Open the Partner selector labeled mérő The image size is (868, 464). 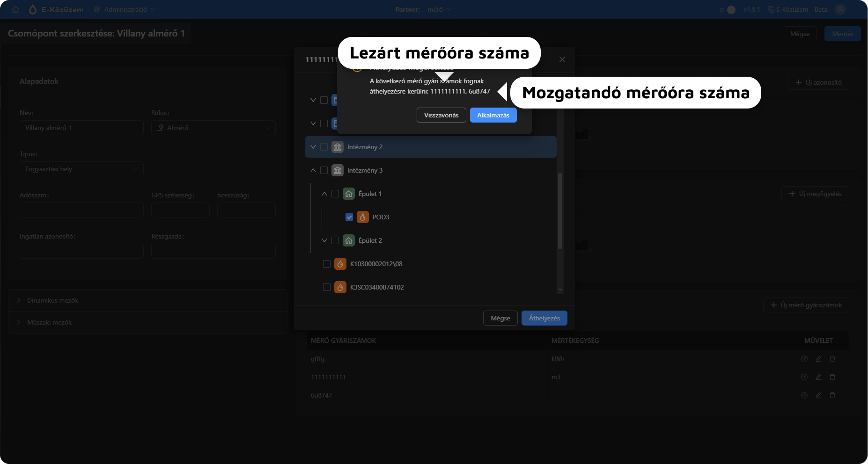[438, 9]
